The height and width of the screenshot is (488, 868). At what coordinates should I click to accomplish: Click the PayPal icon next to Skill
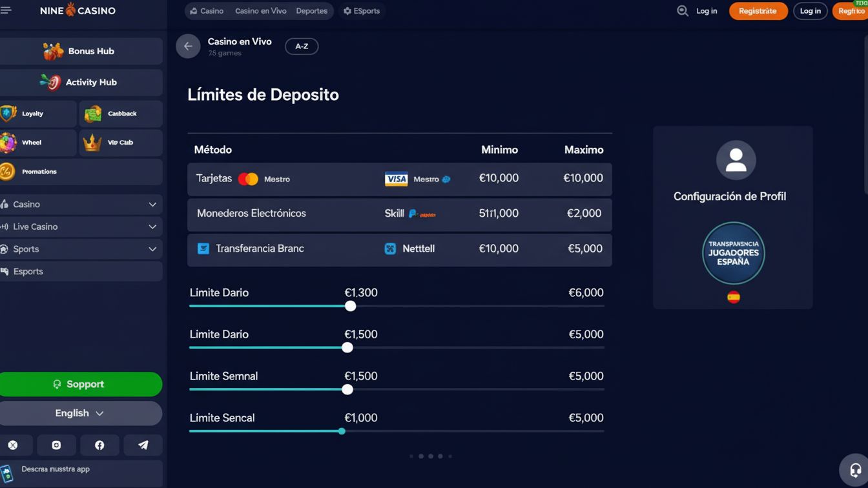coord(413,214)
